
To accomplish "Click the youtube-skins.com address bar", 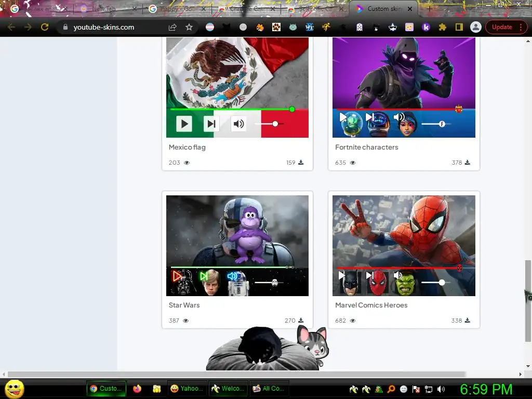I will tap(103, 27).
